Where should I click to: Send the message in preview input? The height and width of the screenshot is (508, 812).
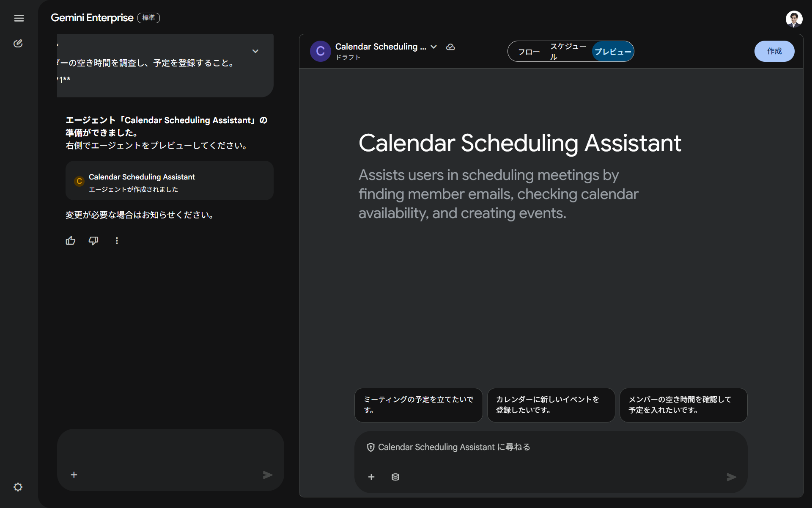[732, 477]
